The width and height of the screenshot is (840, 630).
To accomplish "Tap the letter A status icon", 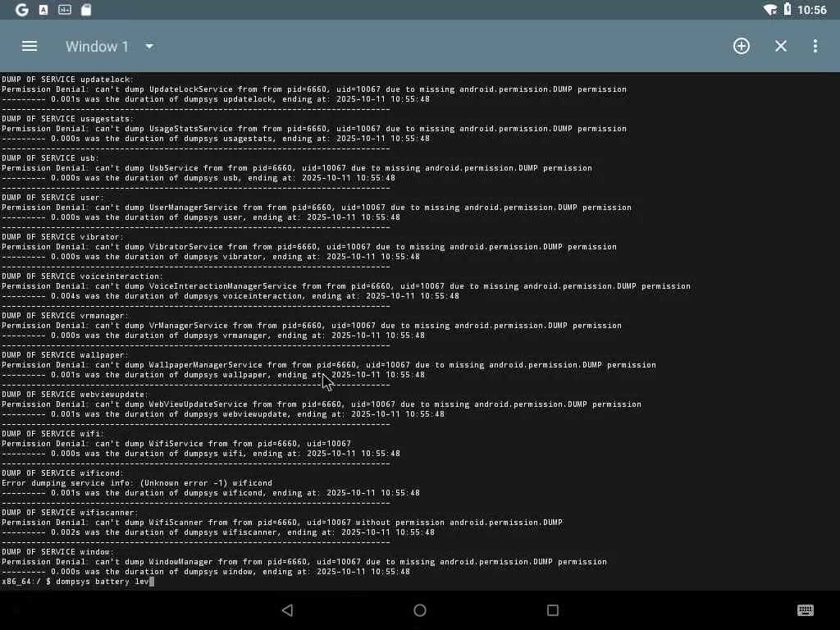I will 43,10.
